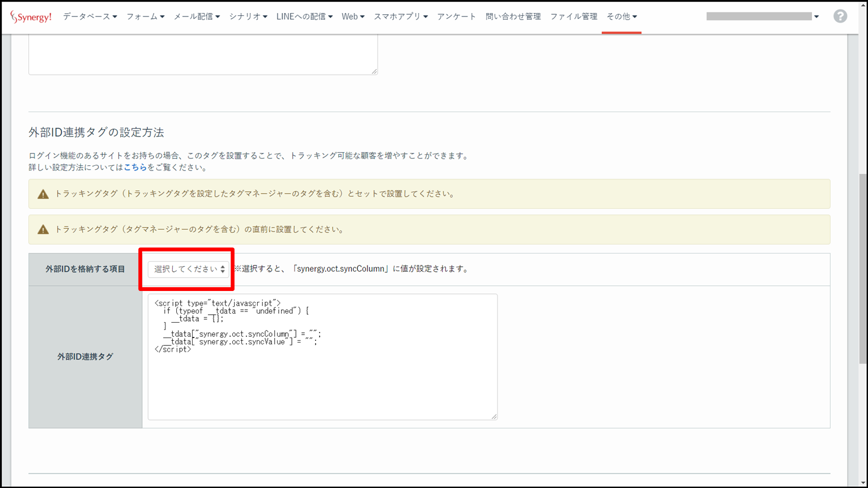
Task: Click inside the 外部ID連携タグ code textarea
Action: 322,379
